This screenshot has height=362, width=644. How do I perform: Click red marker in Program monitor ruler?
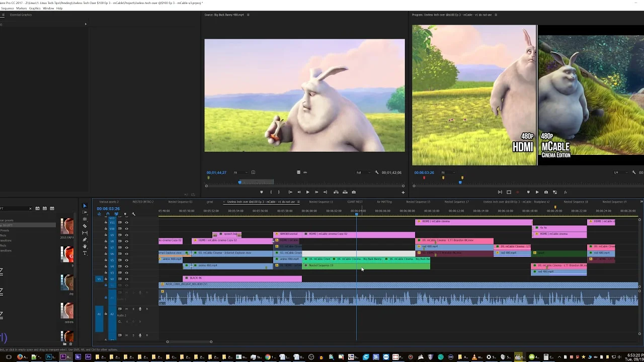point(424,177)
